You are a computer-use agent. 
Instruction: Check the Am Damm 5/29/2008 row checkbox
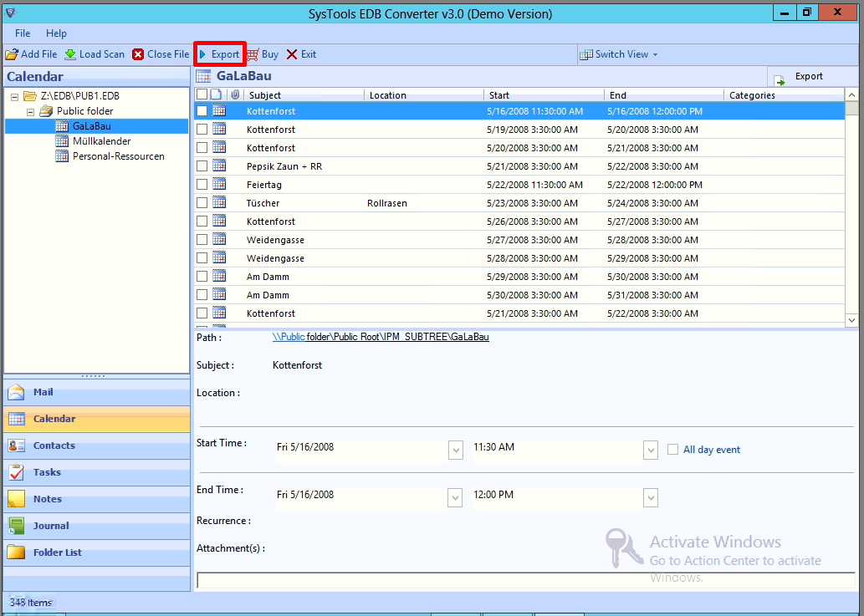coord(202,277)
